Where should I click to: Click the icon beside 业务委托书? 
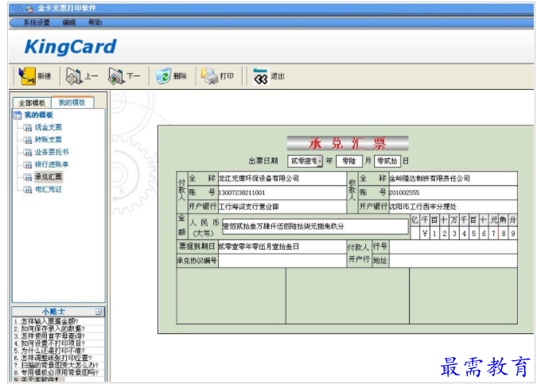27,153
